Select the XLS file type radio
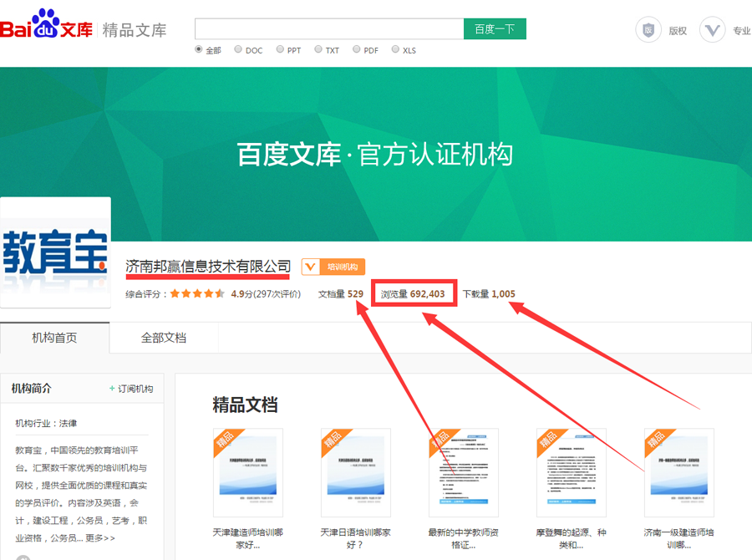 coord(395,49)
